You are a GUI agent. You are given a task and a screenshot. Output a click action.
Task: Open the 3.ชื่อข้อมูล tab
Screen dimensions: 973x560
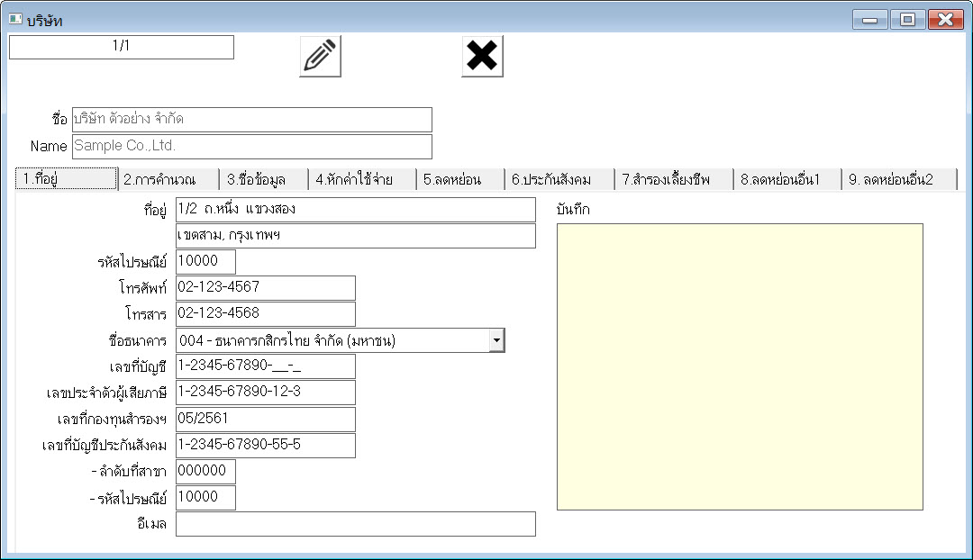coord(263,179)
